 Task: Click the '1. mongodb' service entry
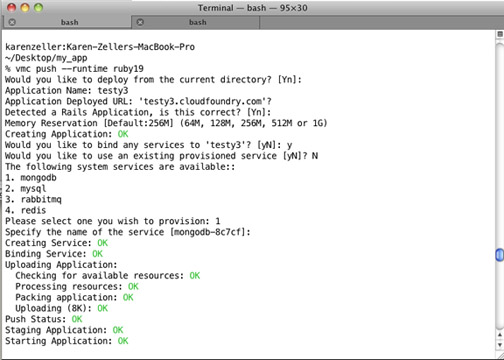(x=31, y=178)
